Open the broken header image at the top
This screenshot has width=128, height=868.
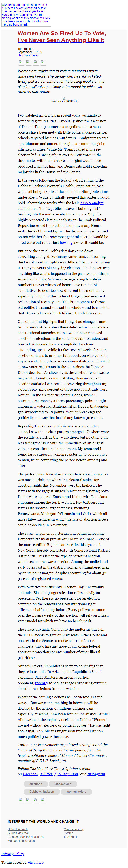(26, 15)
